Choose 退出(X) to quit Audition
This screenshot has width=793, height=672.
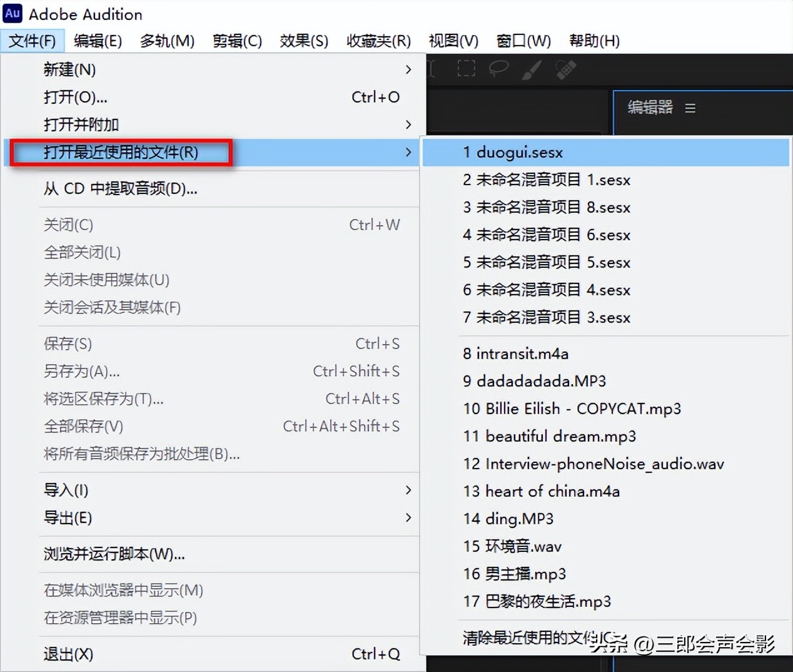pyautogui.click(x=211, y=654)
